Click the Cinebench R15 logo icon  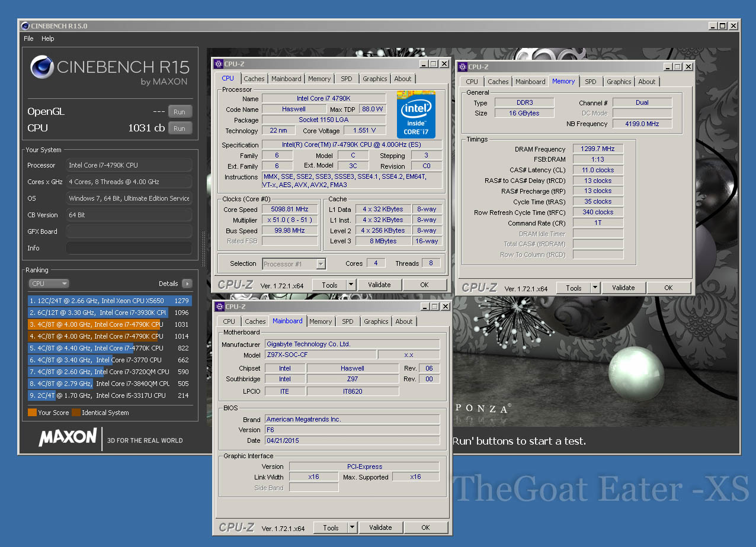pyautogui.click(x=41, y=67)
